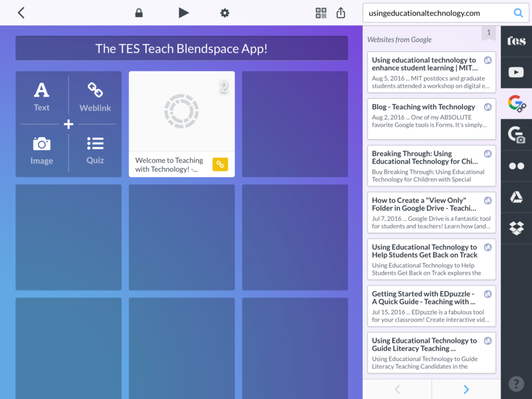Tap the share icon
The height and width of the screenshot is (399, 532).
pos(341,13)
